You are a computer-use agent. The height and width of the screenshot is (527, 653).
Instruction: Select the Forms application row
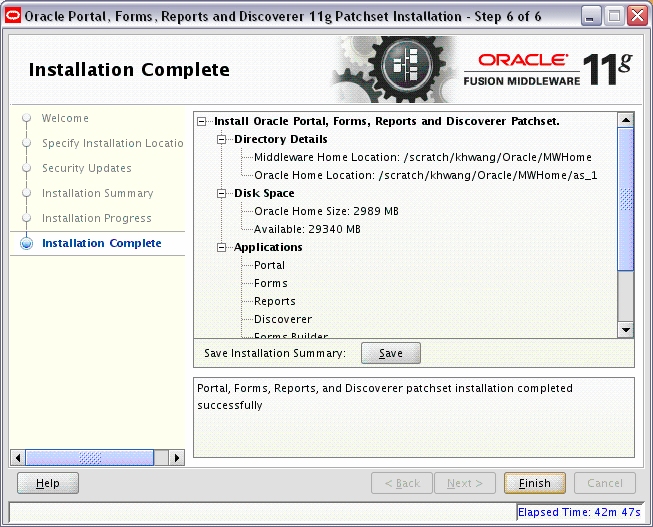click(271, 284)
